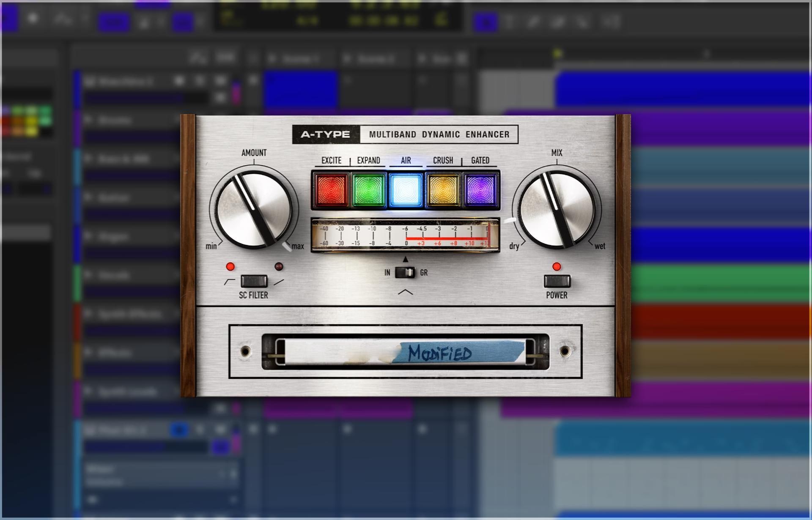
Task: Click the AMOUNT knob
Action: click(x=254, y=210)
